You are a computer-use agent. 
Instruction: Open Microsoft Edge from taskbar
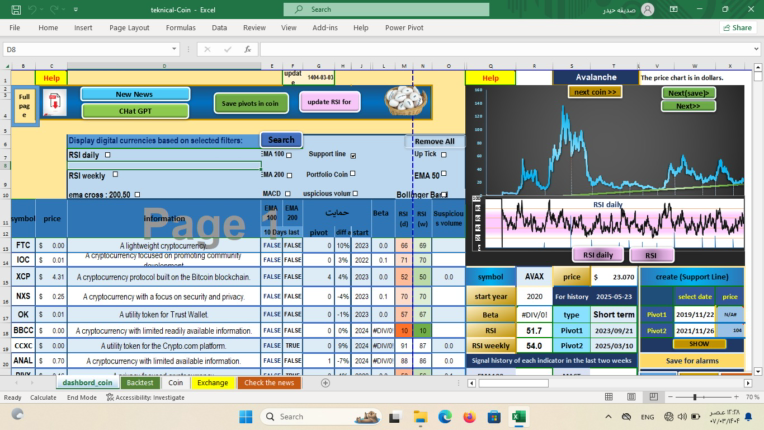coord(445,417)
